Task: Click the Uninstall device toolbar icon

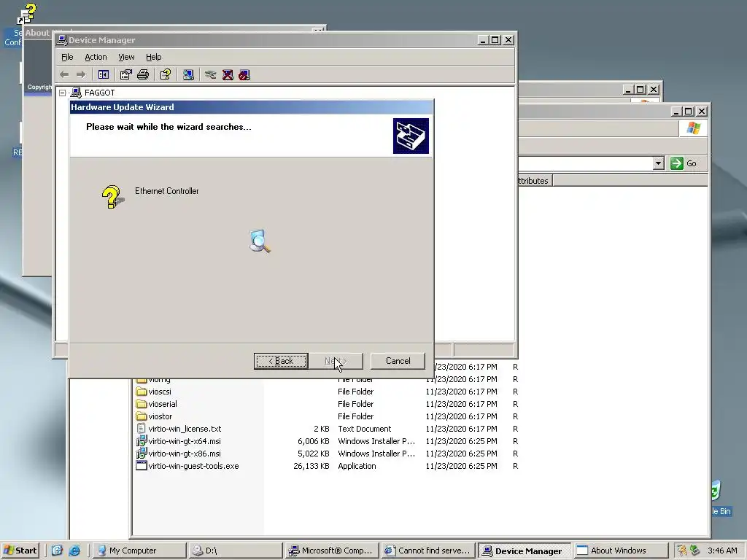Action: pos(228,75)
